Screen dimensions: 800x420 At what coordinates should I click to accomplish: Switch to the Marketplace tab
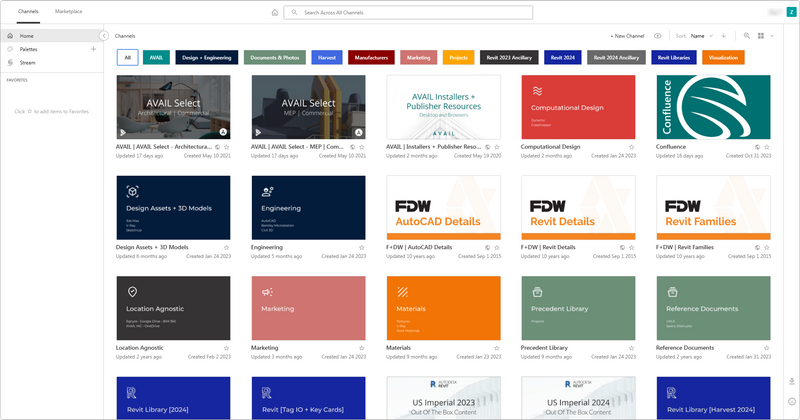pos(68,11)
